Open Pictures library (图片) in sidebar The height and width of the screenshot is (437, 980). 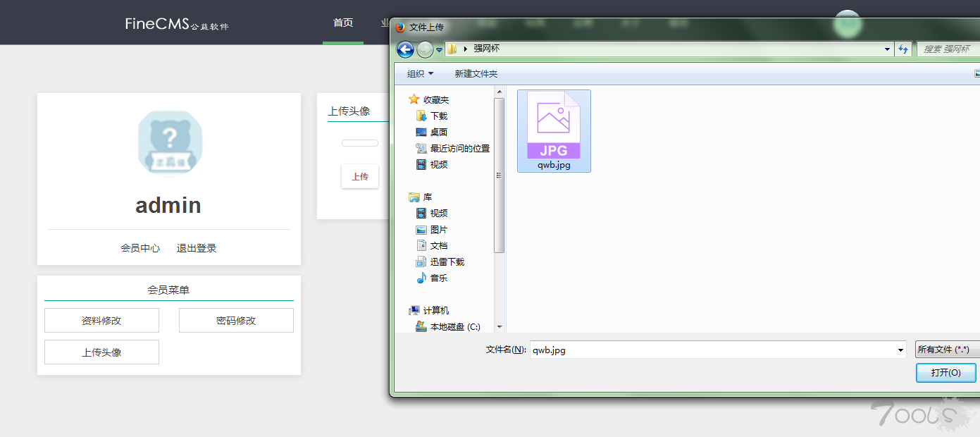point(438,229)
